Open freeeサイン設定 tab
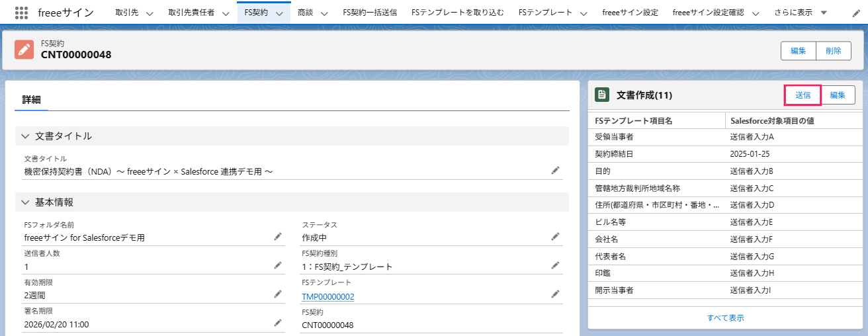The height and width of the screenshot is (336, 868). [x=630, y=13]
